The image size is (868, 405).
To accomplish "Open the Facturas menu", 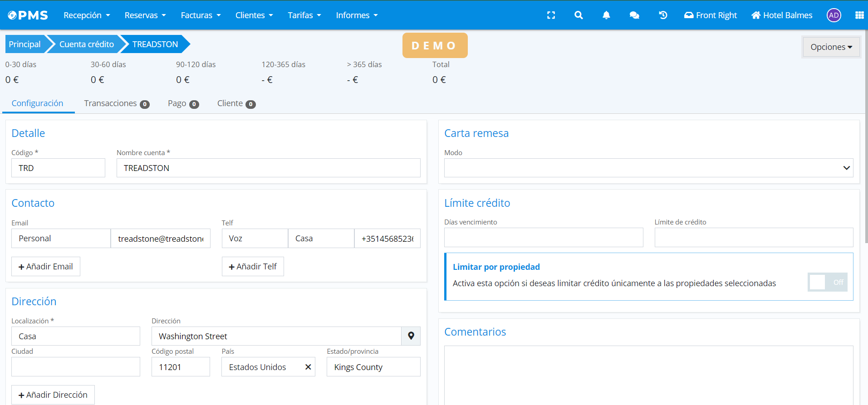I will [x=201, y=15].
